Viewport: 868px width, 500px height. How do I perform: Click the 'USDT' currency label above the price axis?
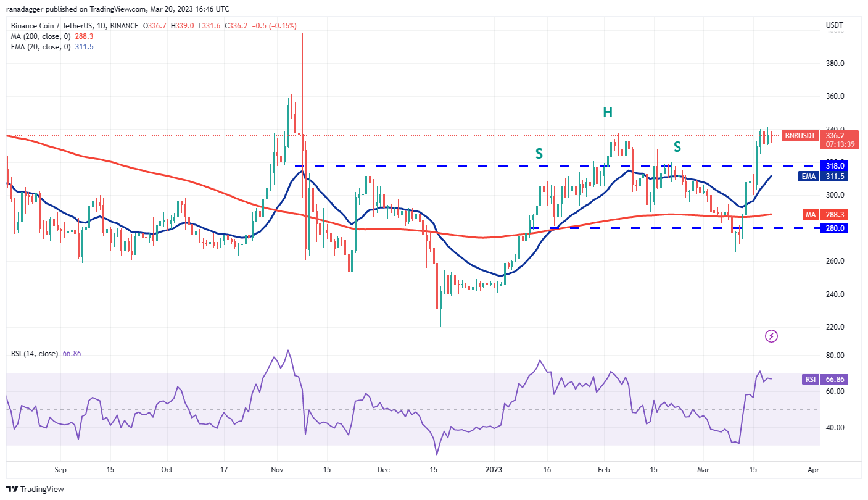click(x=835, y=25)
